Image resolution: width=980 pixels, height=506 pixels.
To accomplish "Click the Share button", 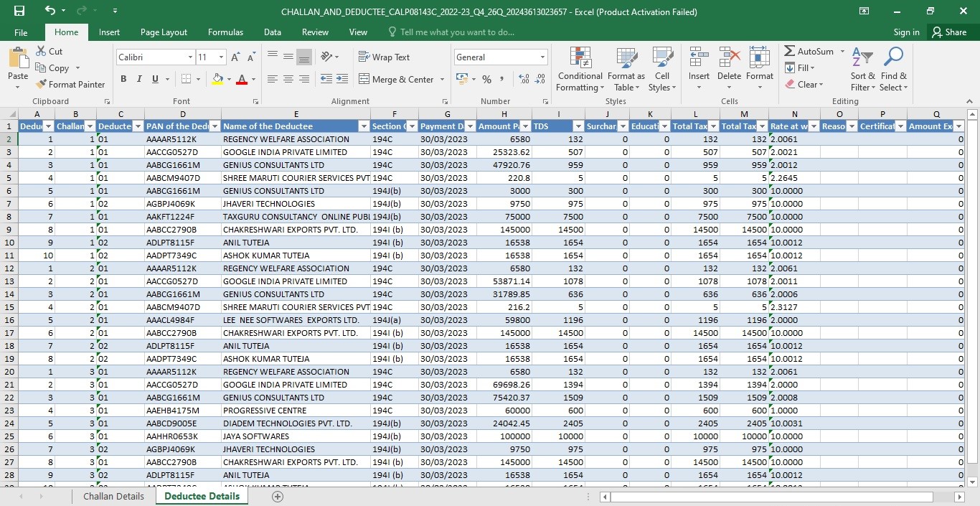I will [948, 32].
